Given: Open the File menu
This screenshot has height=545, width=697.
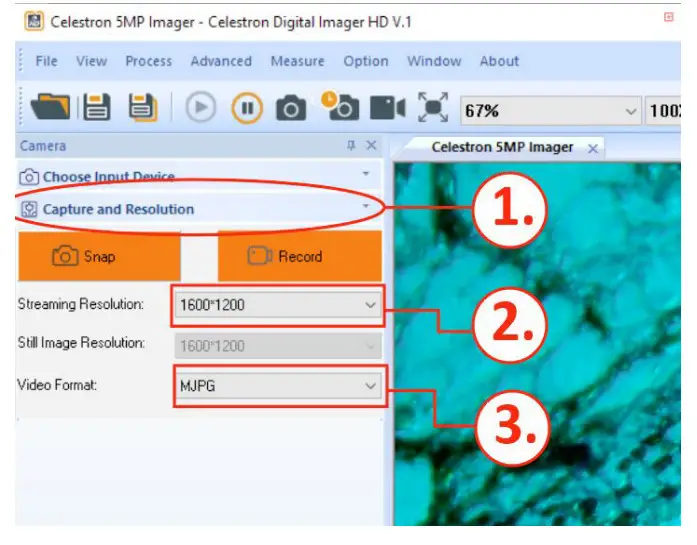Looking at the screenshot, I should [46, 61].
